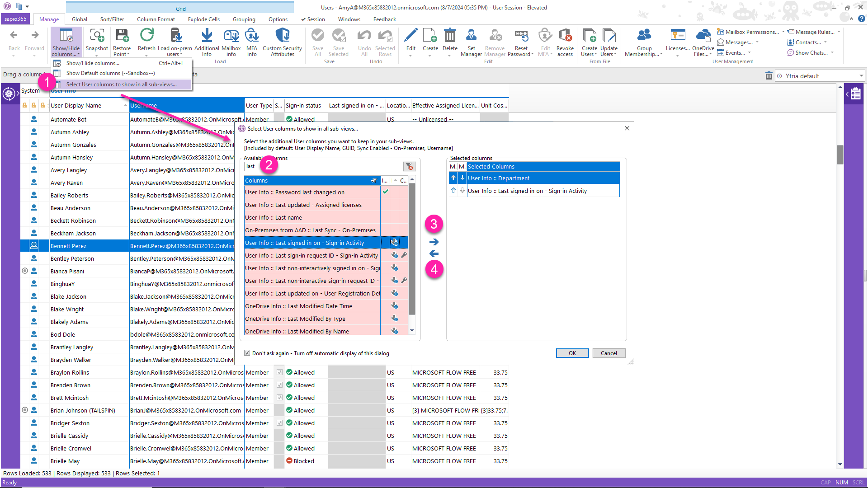Select radio marker beside Brian Johnson
Screen dimensions: 868x488
tap(25, 410)
